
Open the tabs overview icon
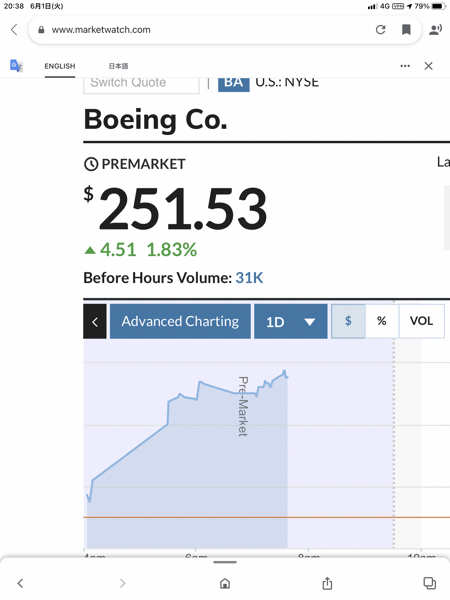(x=429, y=583)
